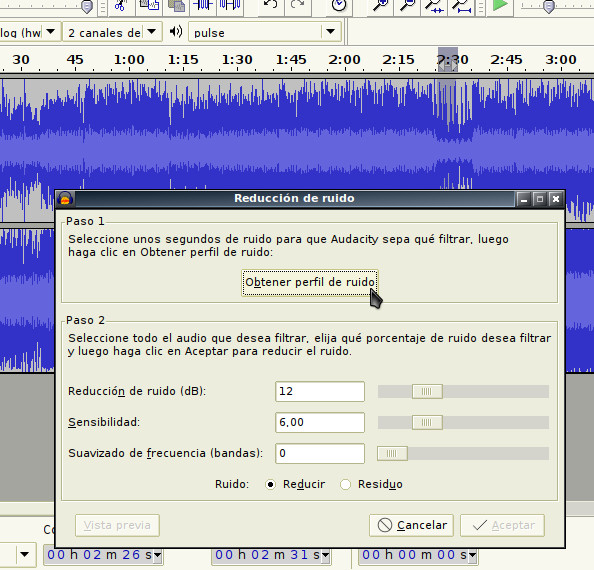
Task: Click the Trim audio icon
Action: tap(203, 5)
